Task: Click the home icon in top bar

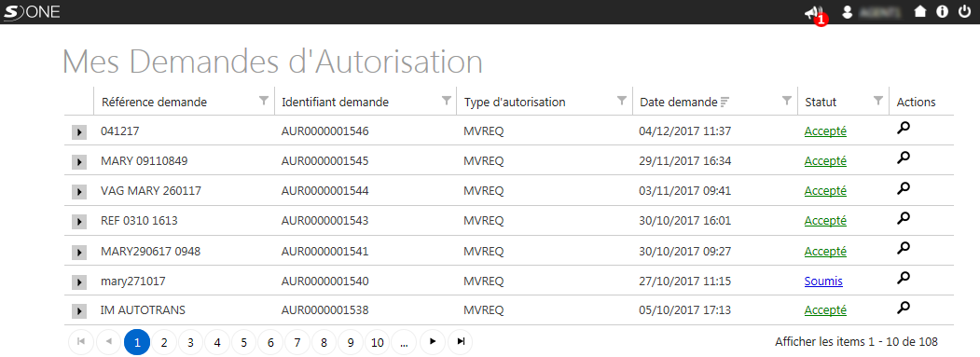Action: coord(920,11)
